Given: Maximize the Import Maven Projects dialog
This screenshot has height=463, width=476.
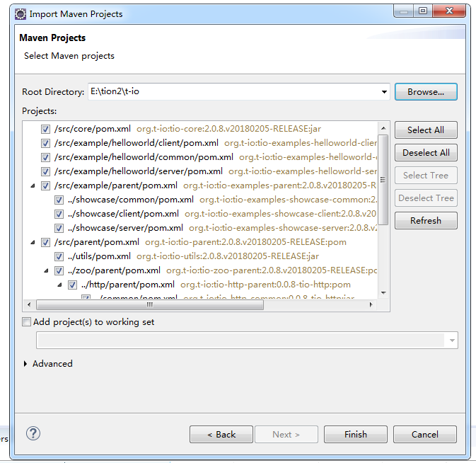Looking at the screenshot, I should [422, 11].
